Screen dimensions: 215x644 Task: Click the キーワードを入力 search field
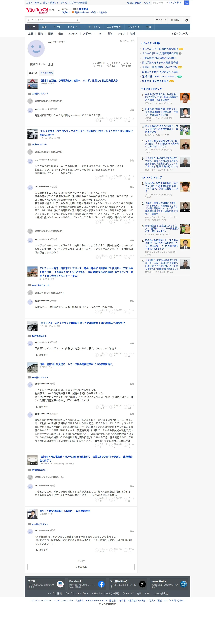50,20
